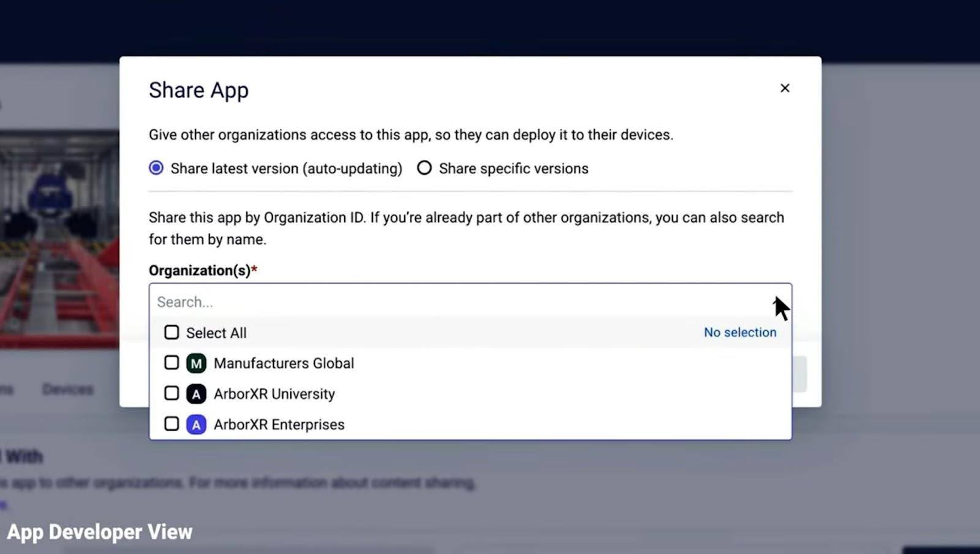The width and height of the screenshot is (980, 554).
Task: Click the app preview thumbnail image
Action: 59,239
